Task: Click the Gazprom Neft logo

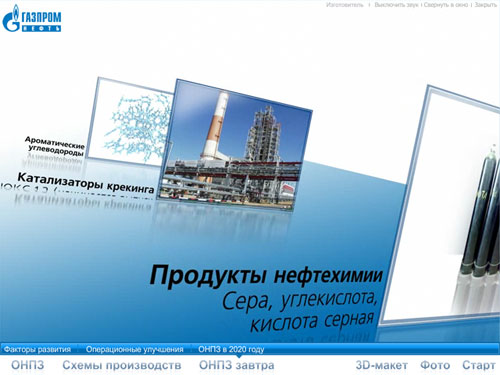Action: tap(32, 19)
